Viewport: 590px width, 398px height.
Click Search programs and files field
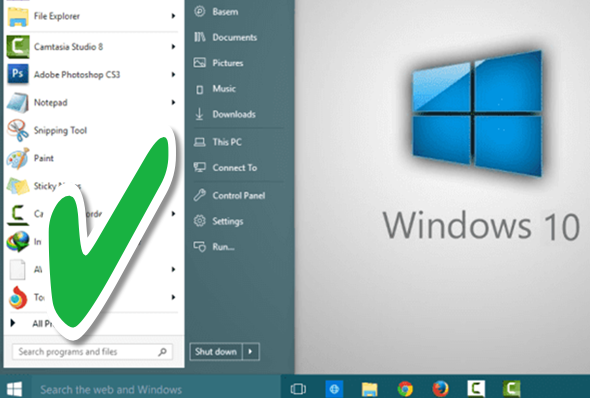pyautogui.click(x=93, y=352)
